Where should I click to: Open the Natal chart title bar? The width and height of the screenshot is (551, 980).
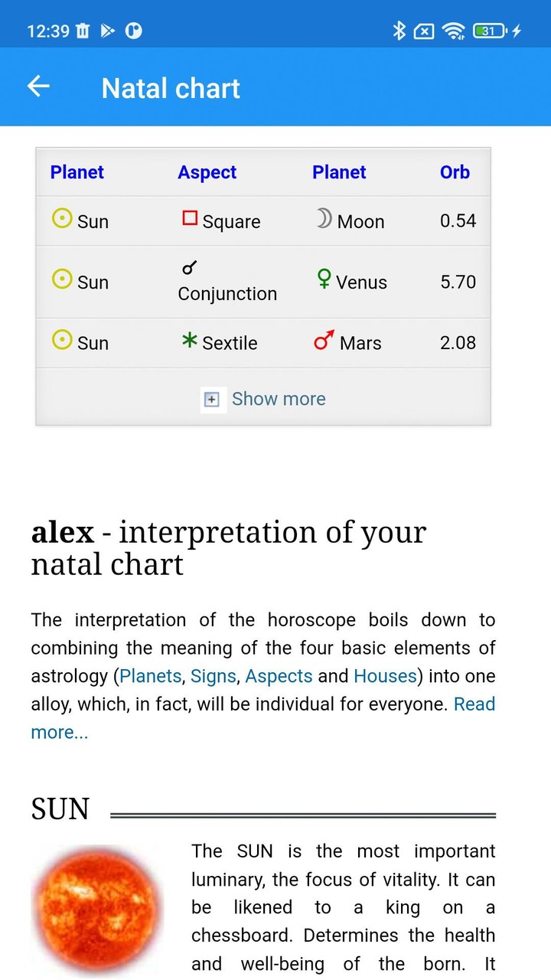tap(170, 88)
